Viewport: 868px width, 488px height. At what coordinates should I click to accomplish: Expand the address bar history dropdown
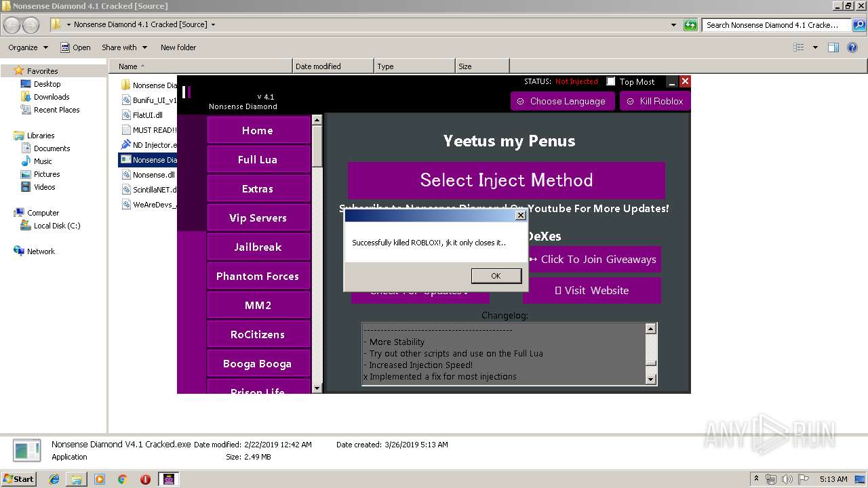click(673, 25)
